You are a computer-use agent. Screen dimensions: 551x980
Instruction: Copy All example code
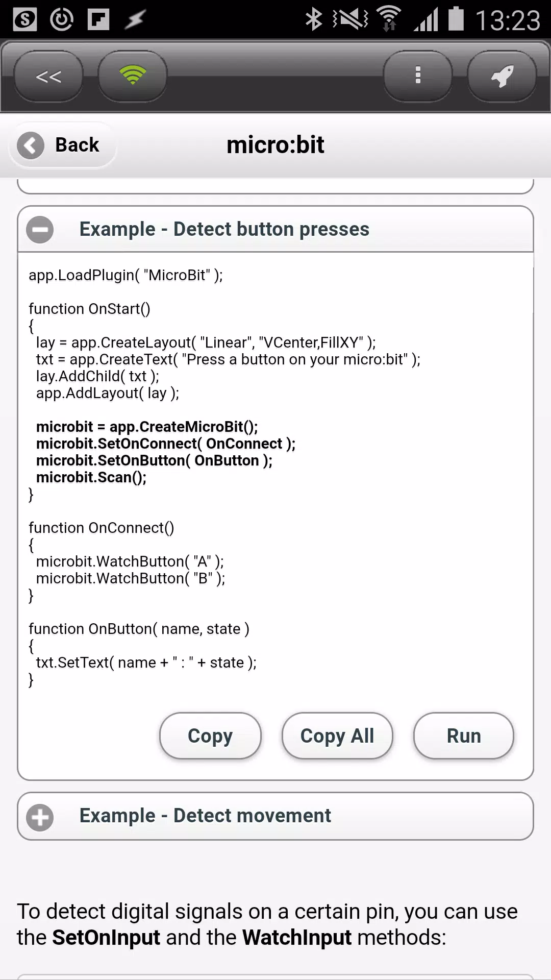tap(337, 736)
